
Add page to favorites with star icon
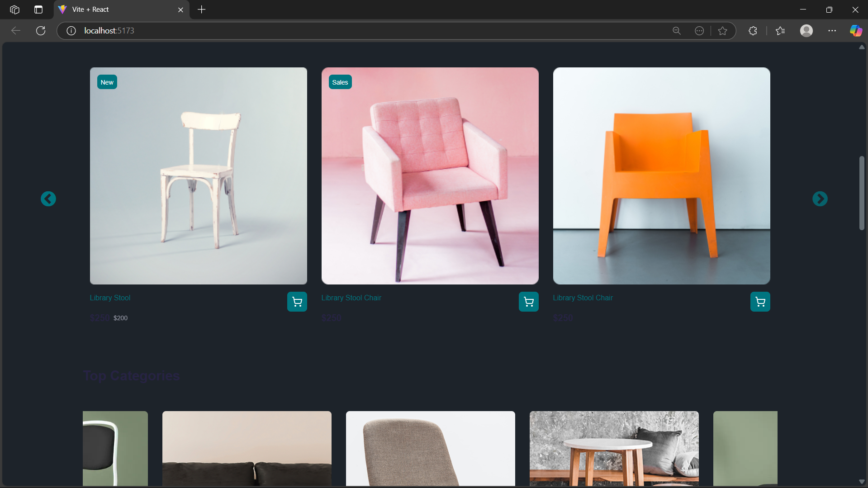tap(722, 31)
